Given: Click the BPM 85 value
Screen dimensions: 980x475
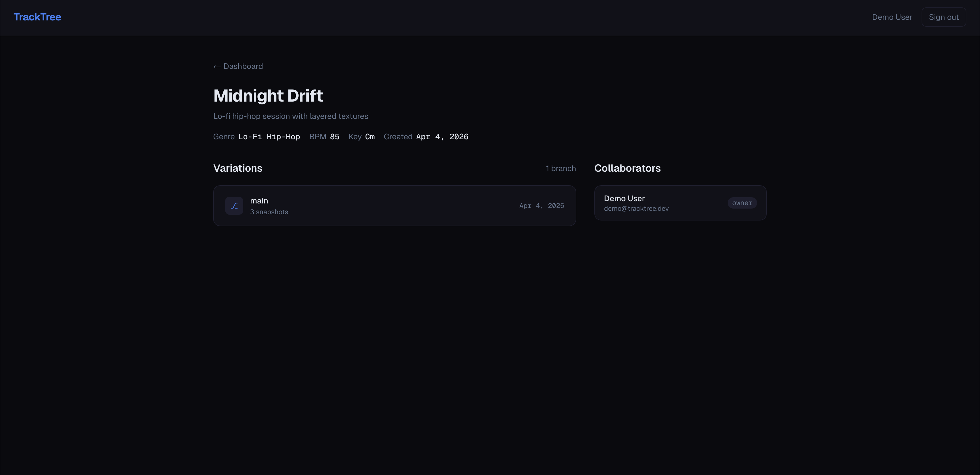Looking at the screenshot, I should [x=334, y=137].
